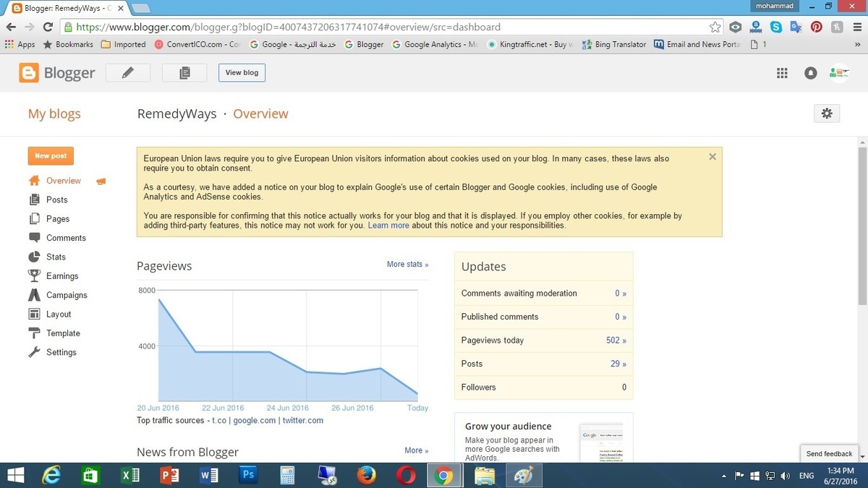Open a new browser tab
Viewport: 868px width, 488px height.
click(140, 8)
